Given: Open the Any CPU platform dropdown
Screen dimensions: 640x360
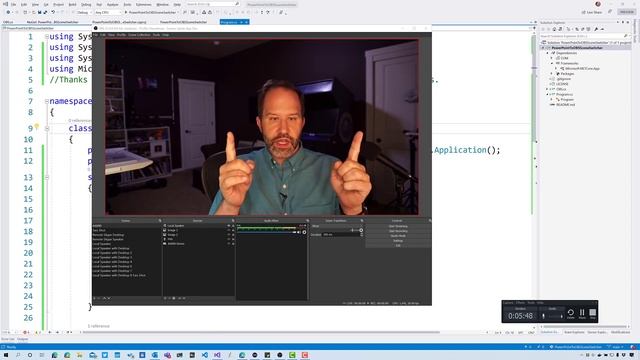Looking at the screenshot, I should [x=108, y=12].
